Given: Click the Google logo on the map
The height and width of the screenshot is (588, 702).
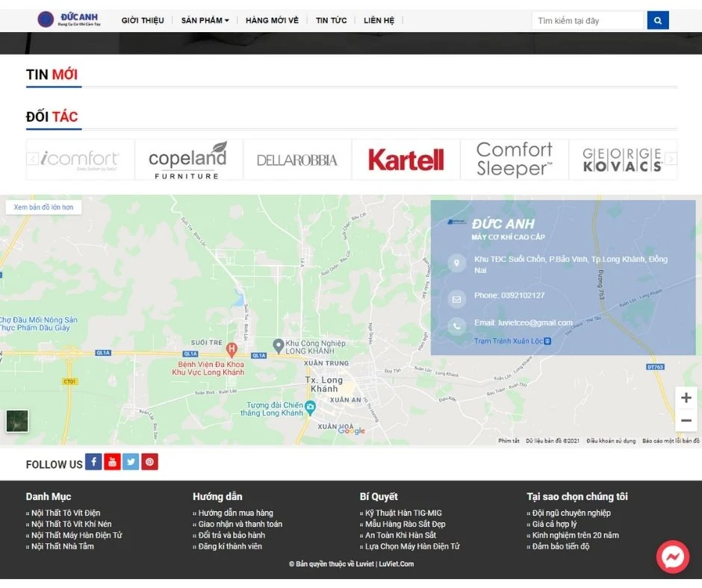Looking at the screenshot, I should click(352, 431).
